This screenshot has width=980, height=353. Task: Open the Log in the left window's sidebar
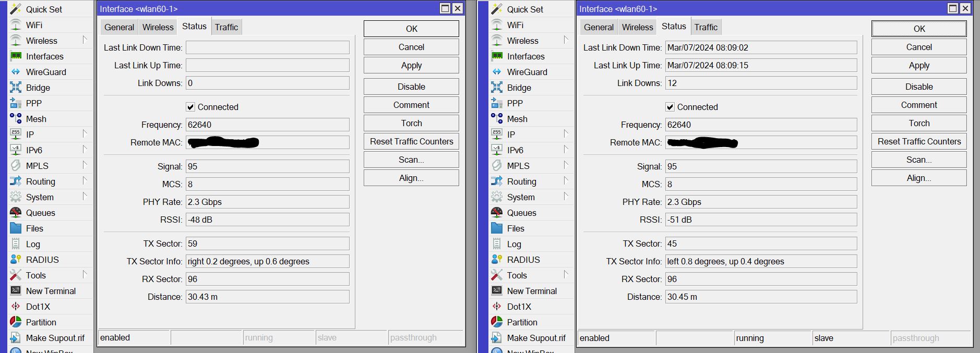click(x=33, y=244)
